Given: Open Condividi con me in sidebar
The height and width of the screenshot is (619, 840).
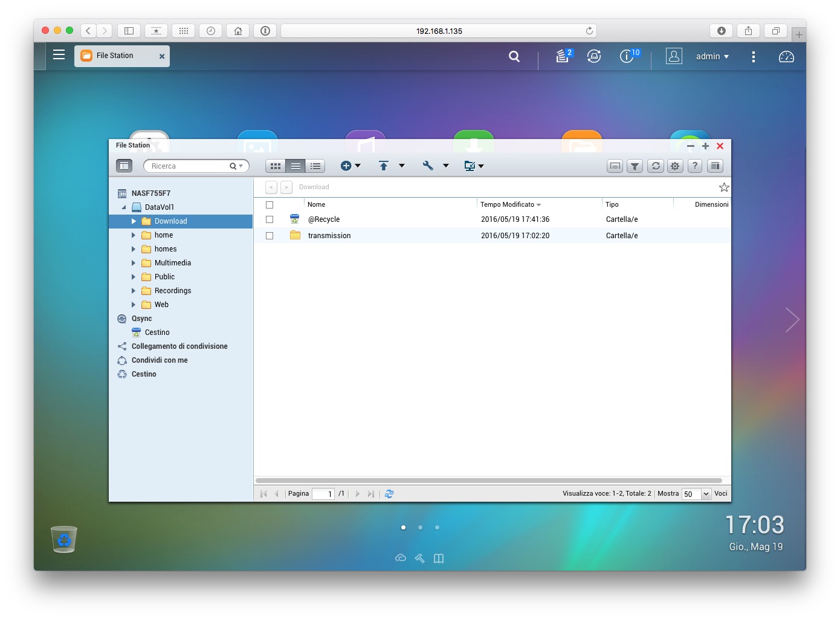Looking at the screenshot, I should tap(160, 360).
